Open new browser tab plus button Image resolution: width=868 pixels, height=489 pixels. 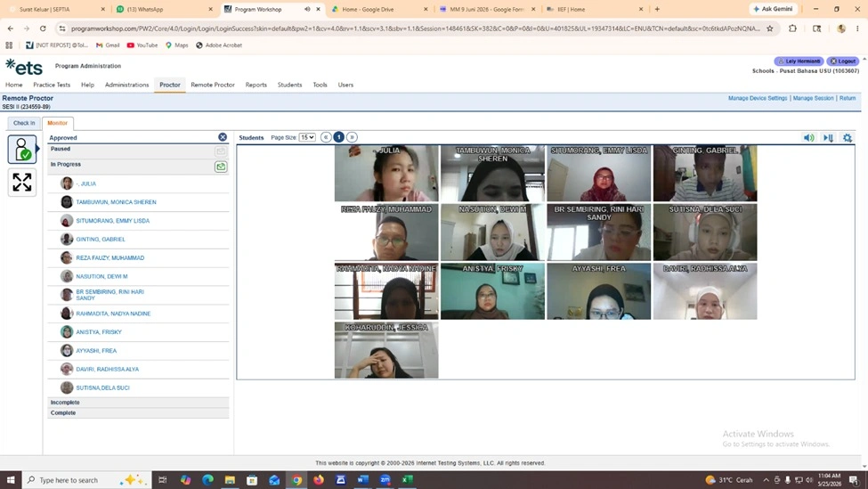click(657, 9)
